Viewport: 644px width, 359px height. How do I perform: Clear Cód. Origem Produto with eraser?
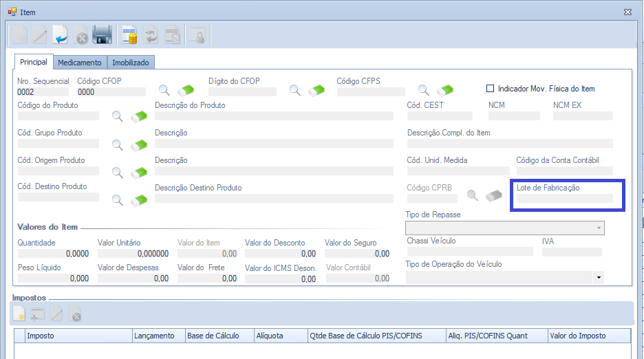click(139, 173)
